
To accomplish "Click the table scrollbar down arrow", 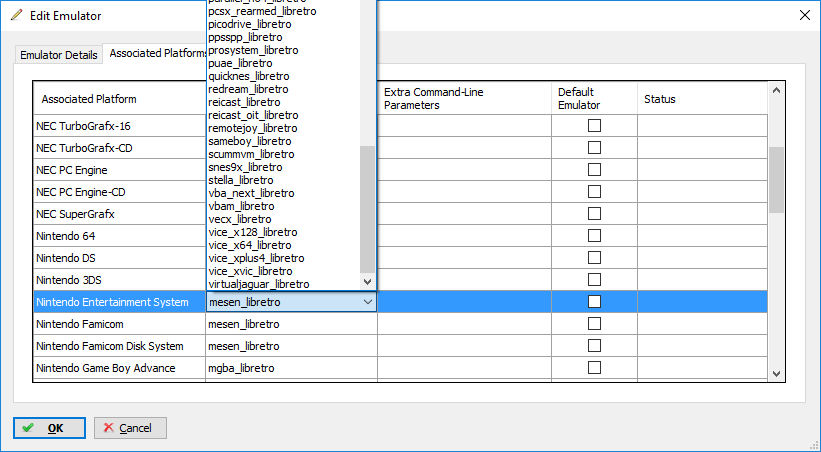I will [776, 373].
